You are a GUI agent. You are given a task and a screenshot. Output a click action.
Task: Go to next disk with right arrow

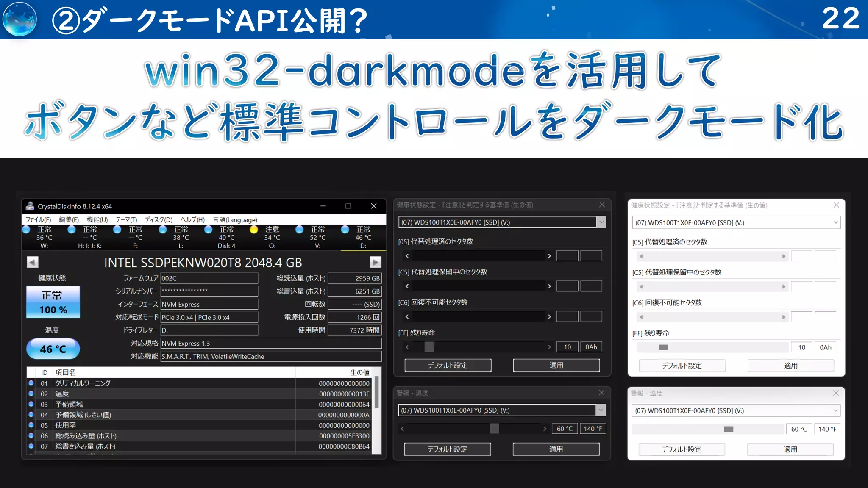point(376,262)
